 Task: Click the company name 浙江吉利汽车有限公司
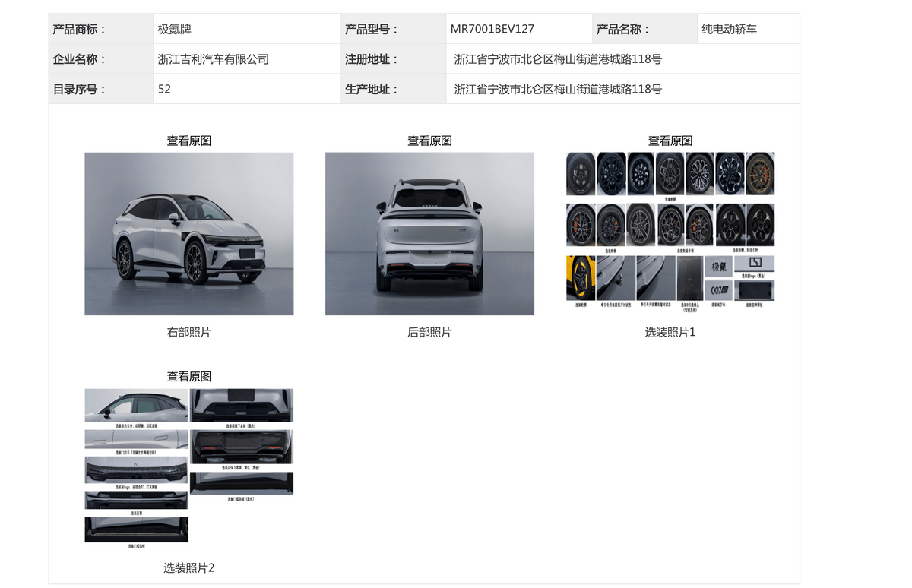point(214,59)
